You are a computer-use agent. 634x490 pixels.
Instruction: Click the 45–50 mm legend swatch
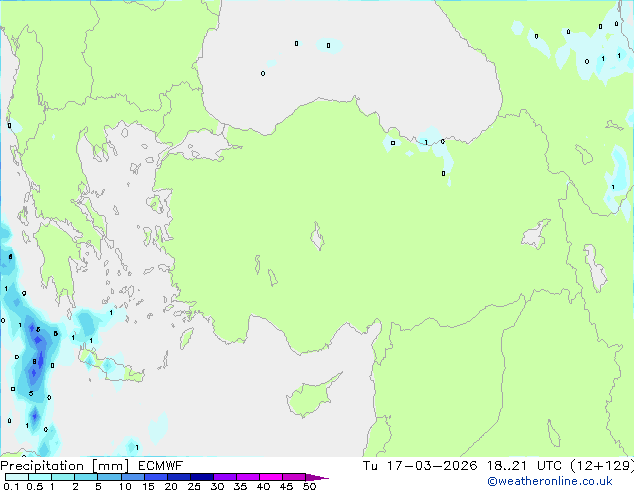click(x=294, y=477)
